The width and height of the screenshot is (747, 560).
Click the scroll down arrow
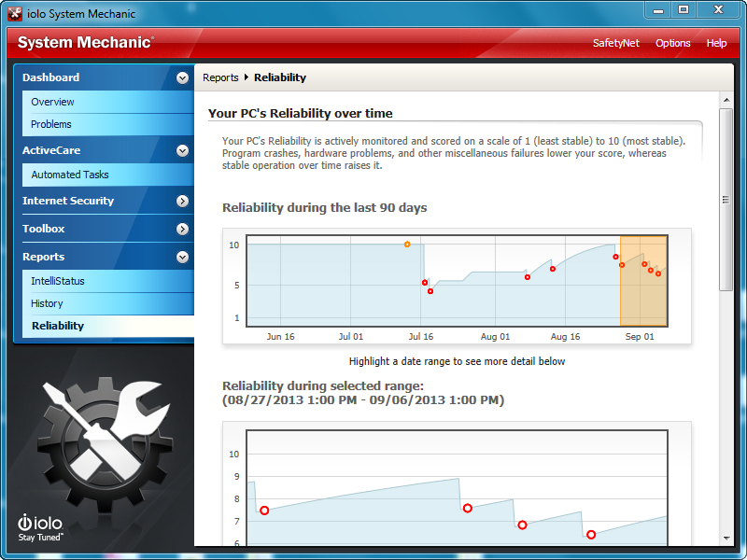[x=726, y=539]
